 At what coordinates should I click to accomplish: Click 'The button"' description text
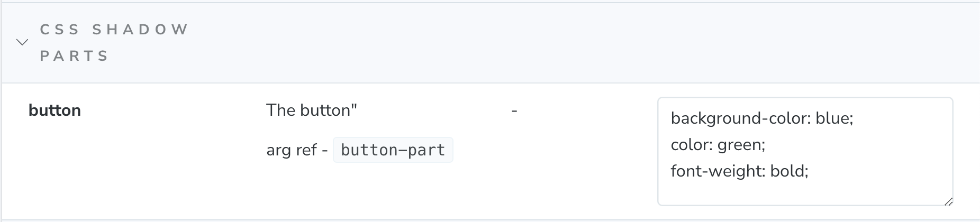click(x=312, y=110)
